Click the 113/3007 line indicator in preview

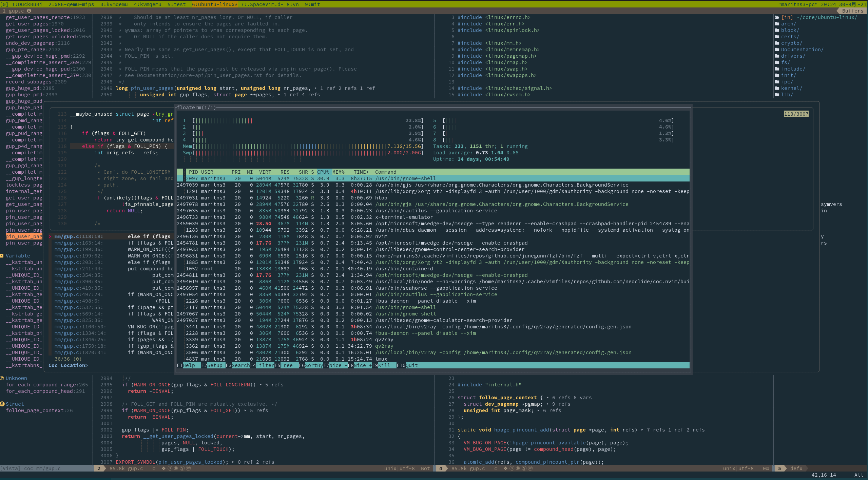[x=796, y=114]
